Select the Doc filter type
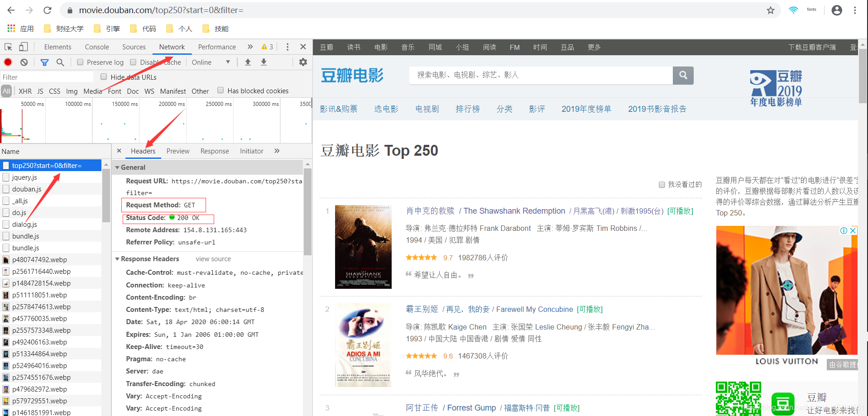Image resolution: width=868 pixels, height=416 pixels. coord(133,91)
